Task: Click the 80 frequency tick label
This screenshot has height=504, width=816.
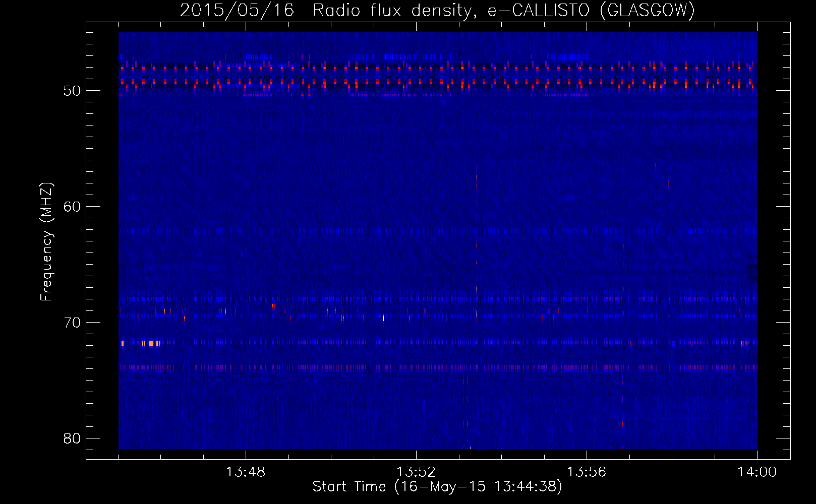Action: pos(72,438)
